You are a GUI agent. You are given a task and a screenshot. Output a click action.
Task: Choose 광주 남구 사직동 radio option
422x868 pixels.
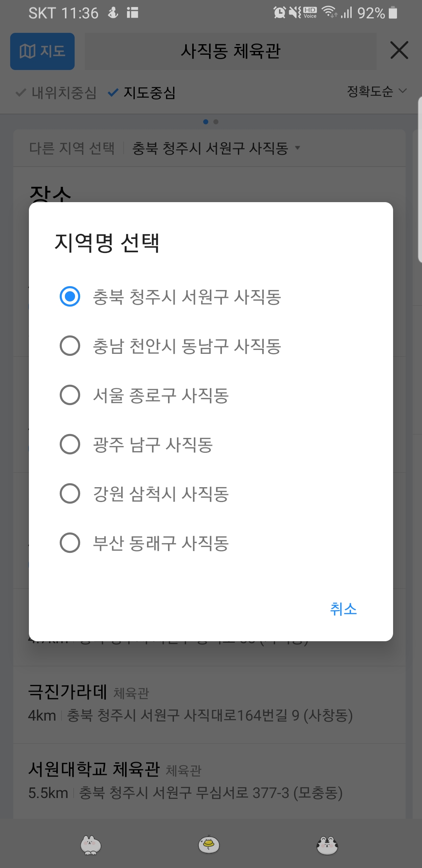point(70,445)
